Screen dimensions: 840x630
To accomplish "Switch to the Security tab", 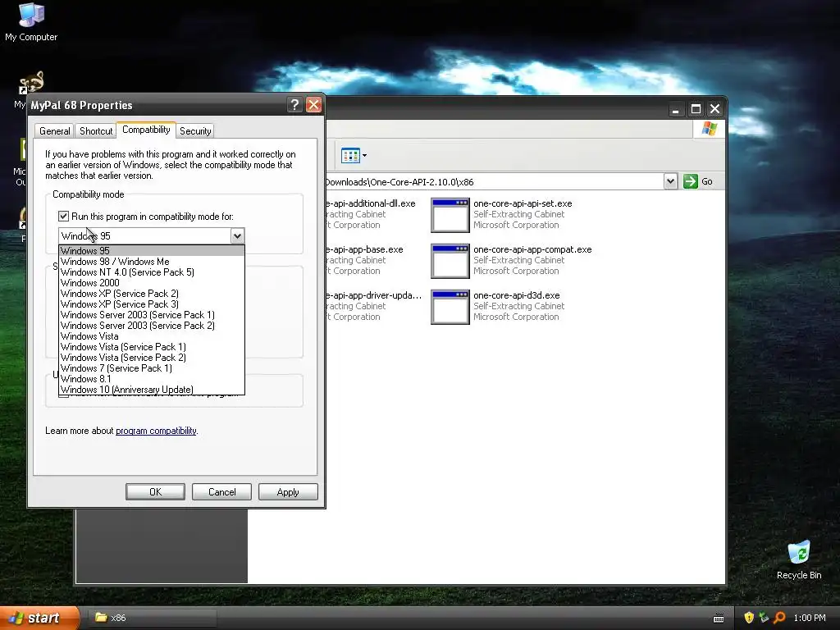I will pos(195,131).
